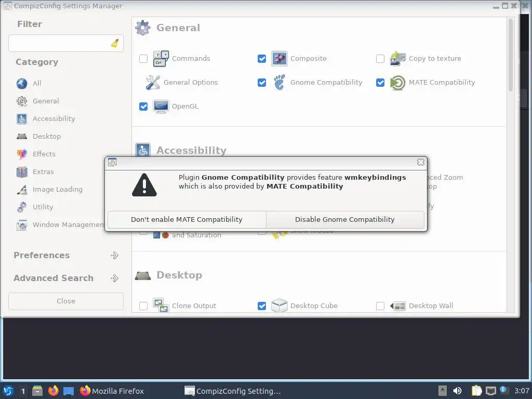This screenshot has width=532, height=399.
Task: Click the eject tray icon
Action: click(443, 391)
